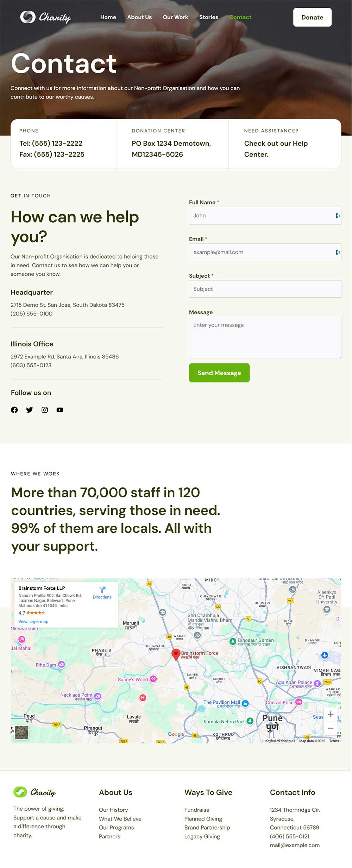Viewport: 352px width, 868px height.
Task: Submit form with Send Message button
Action: tap(219, 373)
